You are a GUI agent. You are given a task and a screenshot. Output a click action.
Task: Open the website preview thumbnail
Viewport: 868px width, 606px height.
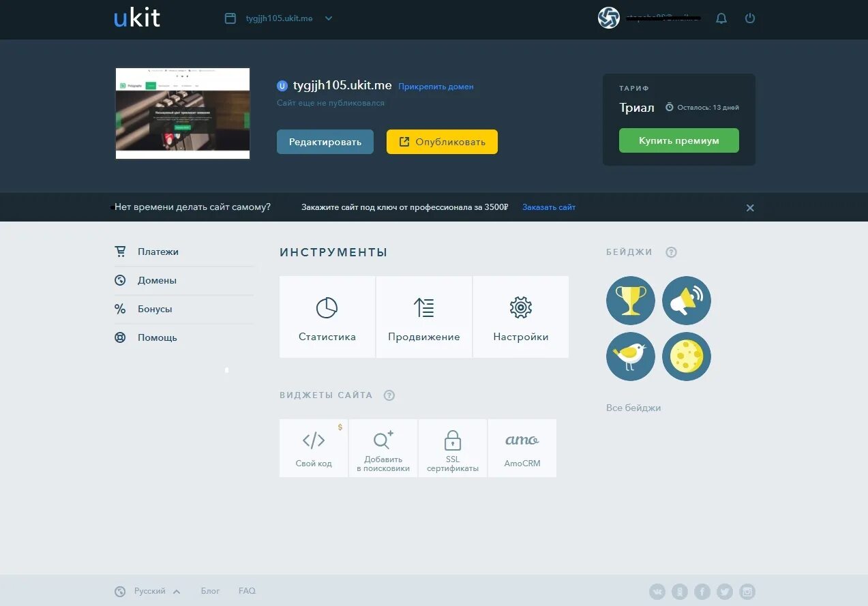tap(183, 113)
